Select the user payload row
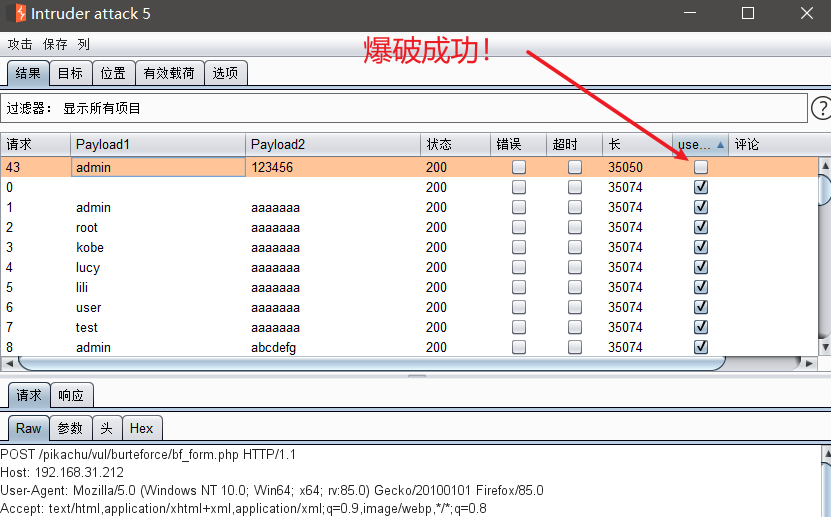This screenshot has height=517, width=831. pos(408,307)
